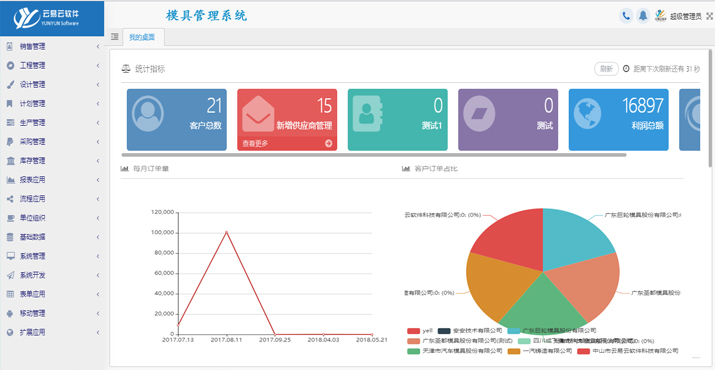This screenshot has width=715, height=370.
Task: Toggle 中山市云易云软件科技有限公司 legend item
Action: click(x=627, y=351)
